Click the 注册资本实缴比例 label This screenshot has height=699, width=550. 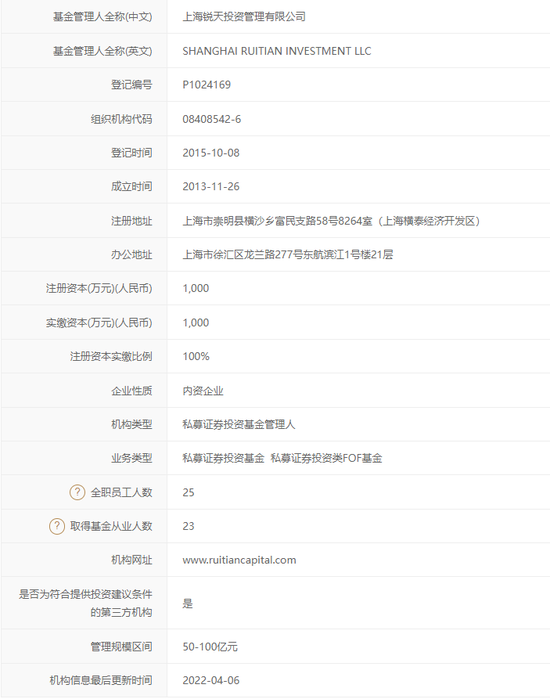coord(111,356)
